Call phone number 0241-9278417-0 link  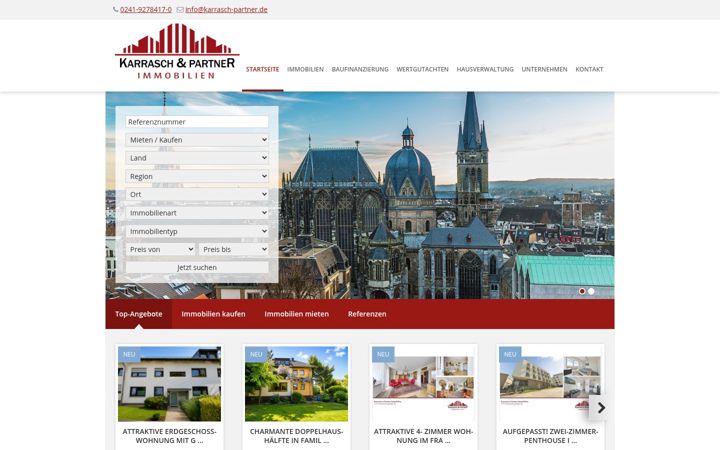click(146, 10)
